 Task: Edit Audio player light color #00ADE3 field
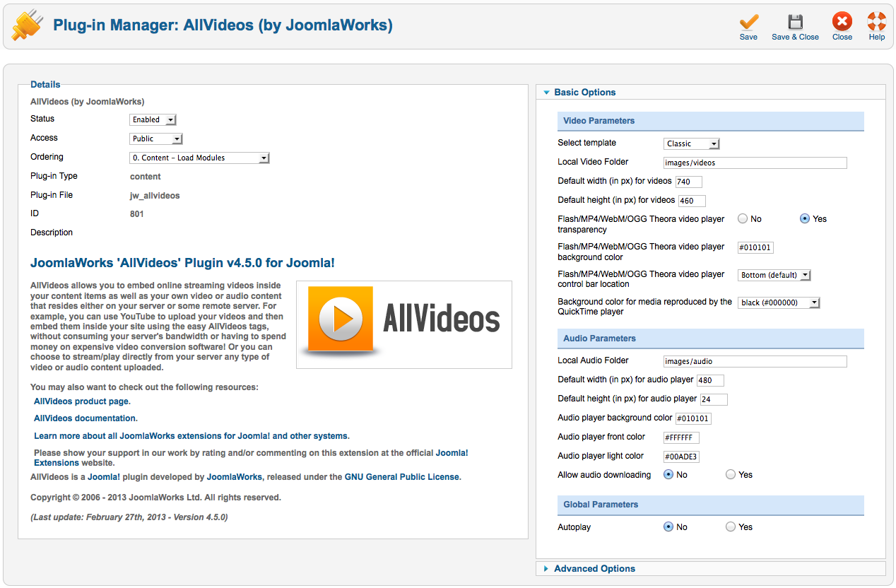[x=682, y=457]
